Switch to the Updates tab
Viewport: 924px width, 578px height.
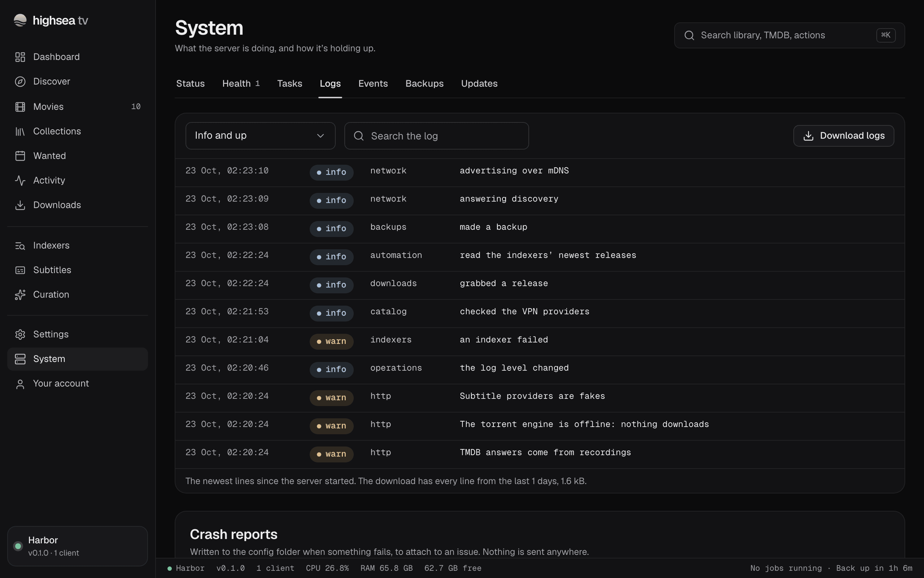pyautogui.click(x=479, y=83)
